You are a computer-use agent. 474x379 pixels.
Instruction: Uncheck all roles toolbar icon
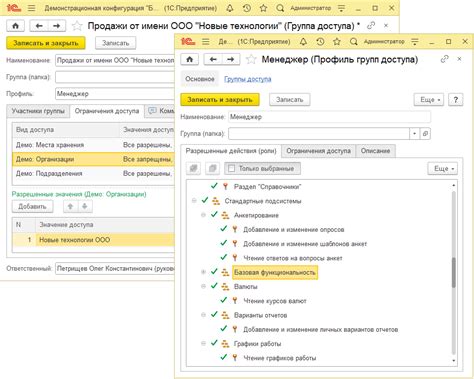coord(212,168)
